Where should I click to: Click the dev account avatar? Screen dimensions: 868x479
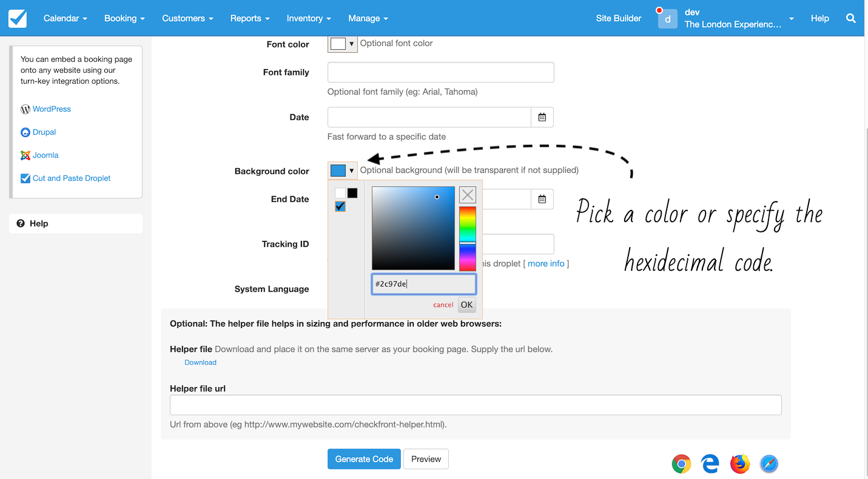(x=667, y=18)
